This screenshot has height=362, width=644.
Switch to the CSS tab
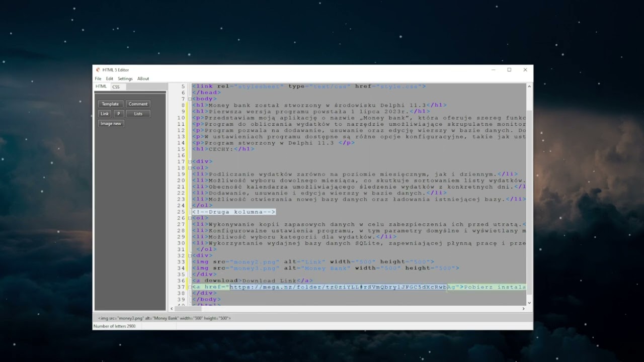(x=116, y=87)
